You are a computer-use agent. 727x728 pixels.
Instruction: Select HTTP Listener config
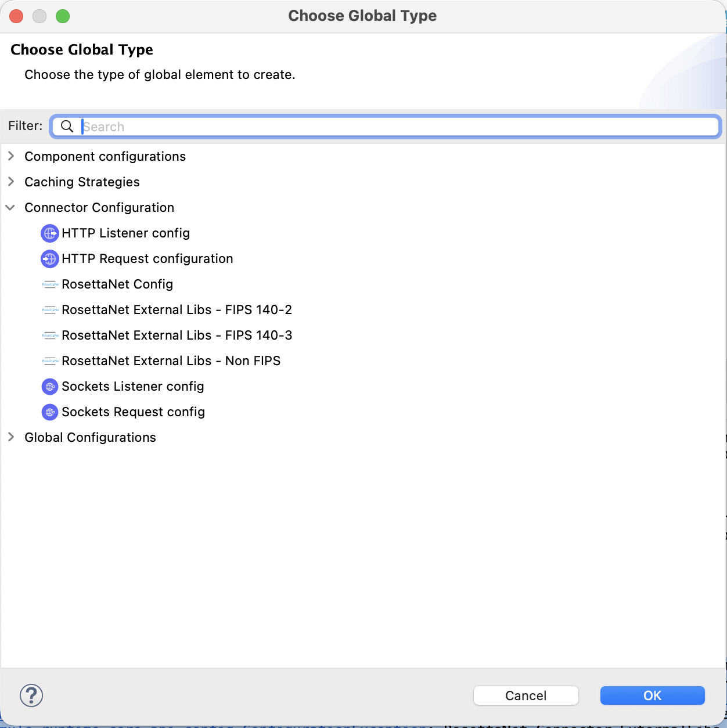click(126, 233)
